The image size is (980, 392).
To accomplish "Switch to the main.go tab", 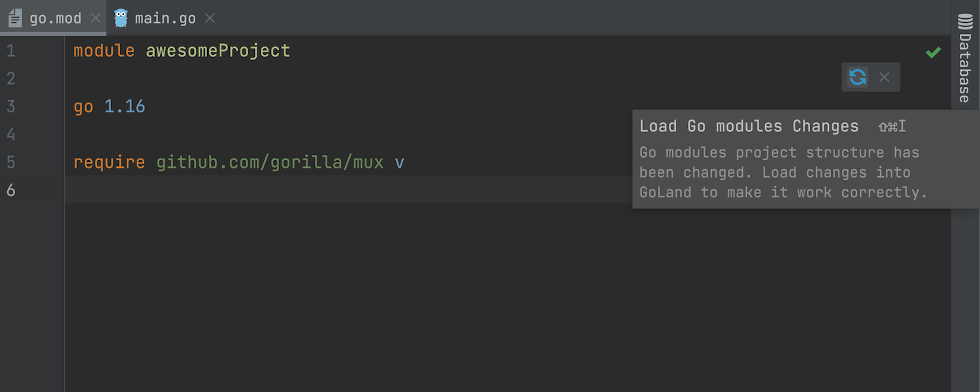I will click(x=165, y=18).
